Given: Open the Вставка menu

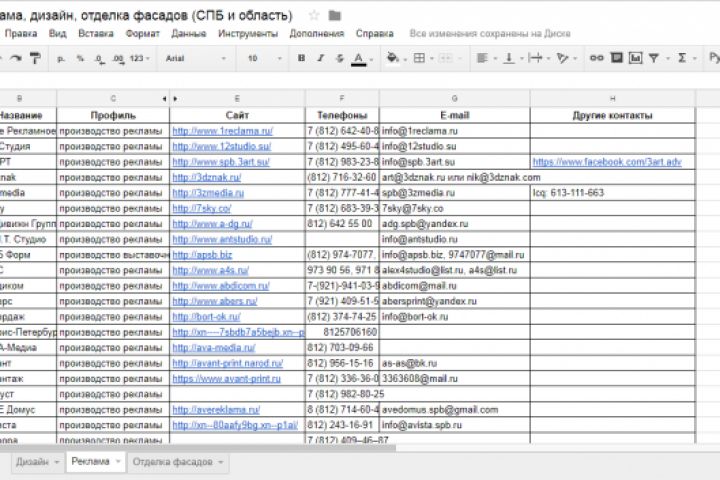Looking at the screenshot, I should point(96,34).
